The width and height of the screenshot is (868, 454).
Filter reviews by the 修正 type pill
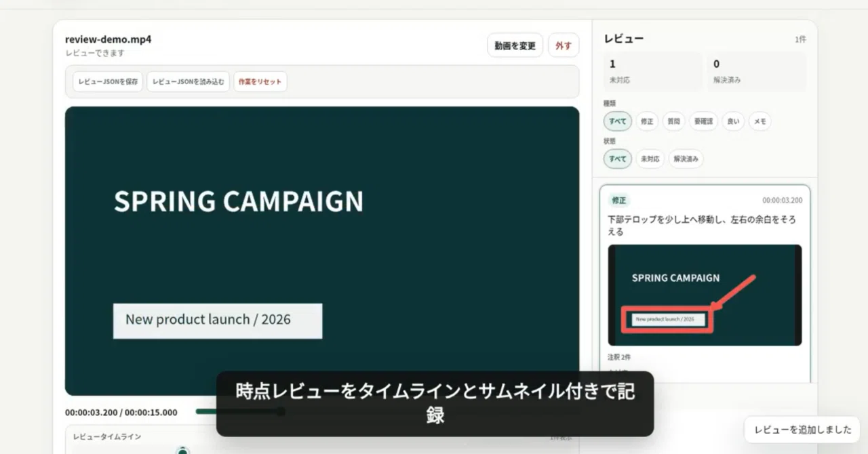click(x=647, y=121)
